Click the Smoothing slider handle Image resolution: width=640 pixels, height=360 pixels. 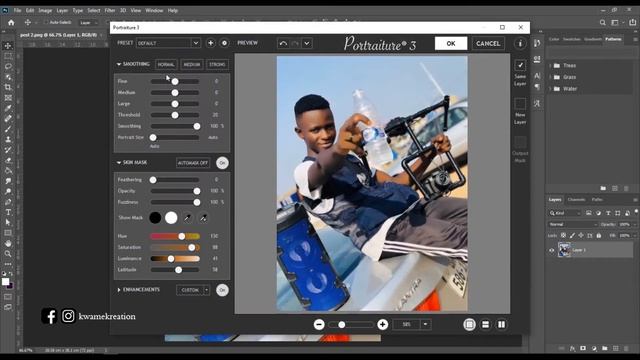pyautogui.click(x=197, y=127)
